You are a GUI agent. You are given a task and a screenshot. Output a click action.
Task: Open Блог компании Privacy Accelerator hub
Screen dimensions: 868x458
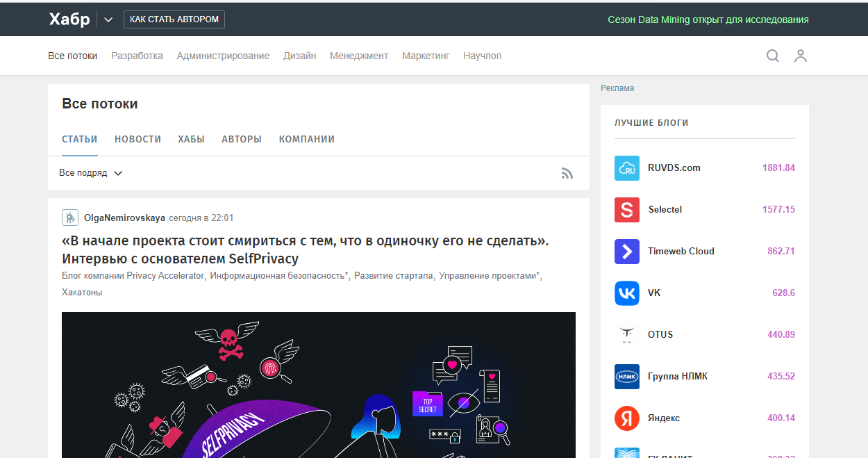tap(133, 276)
